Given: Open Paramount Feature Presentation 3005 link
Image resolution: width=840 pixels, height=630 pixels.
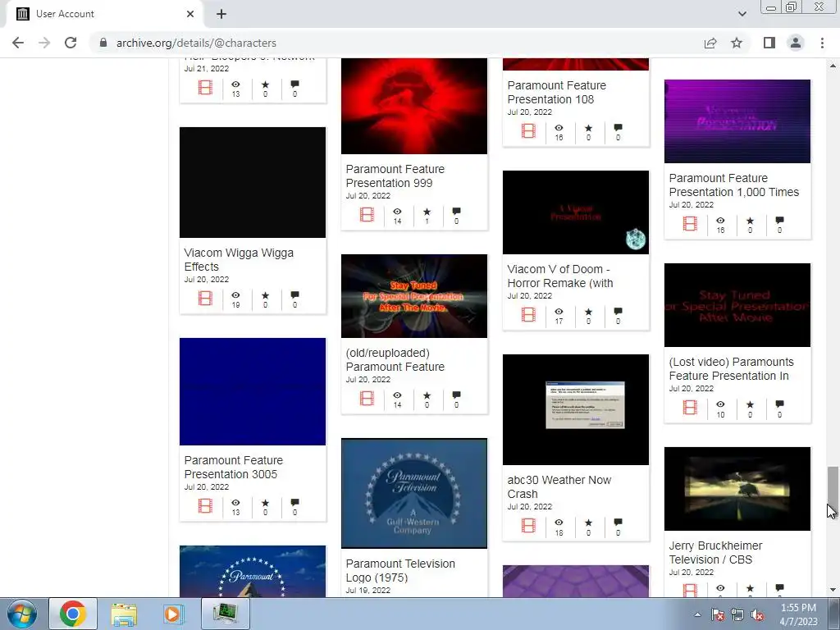Looking at the screenshot, I should coord(233,467).
